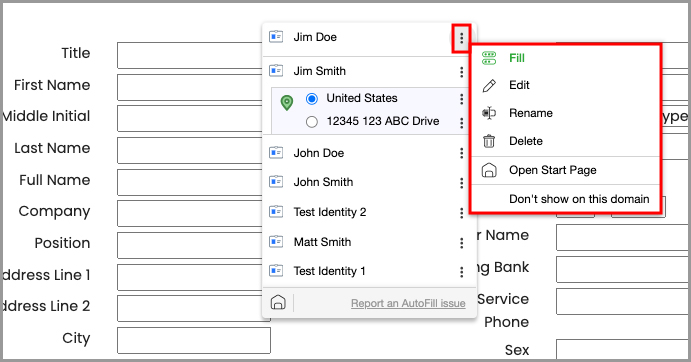Viewport: 691px width, 362px height.
Task: Open the three-dot menu for Test Identity 1
Action: [x=461, y=272]
